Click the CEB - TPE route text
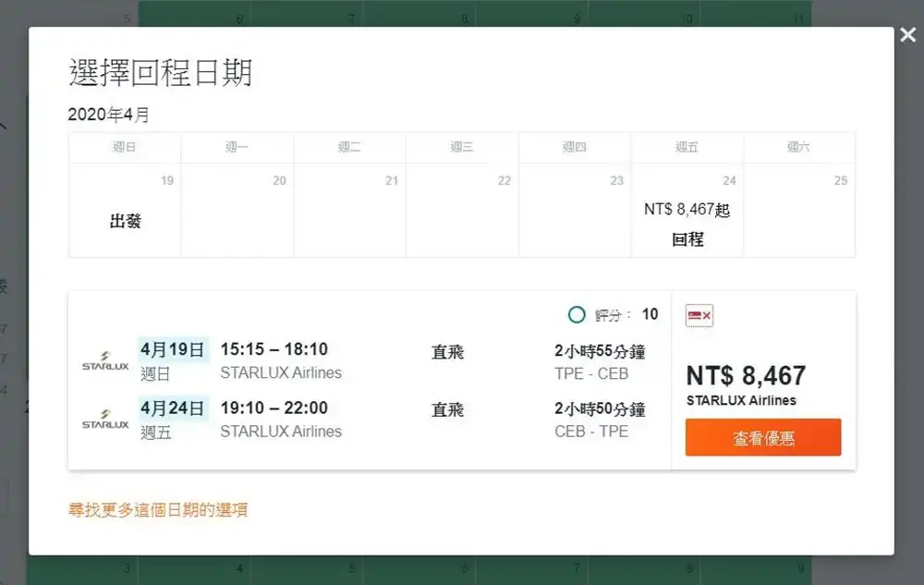The height and width of the screenshot is (585, 924). (591, 432)
